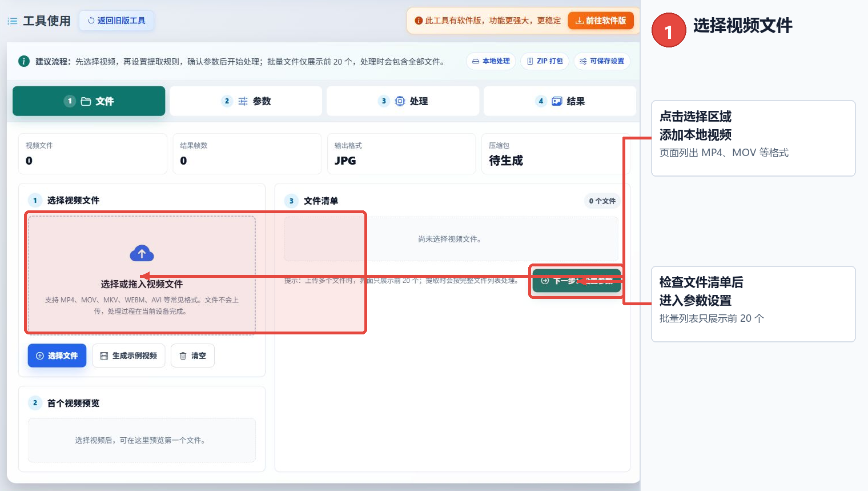Click the 选择或拖入视频文件 drop zone

[142, 274]
